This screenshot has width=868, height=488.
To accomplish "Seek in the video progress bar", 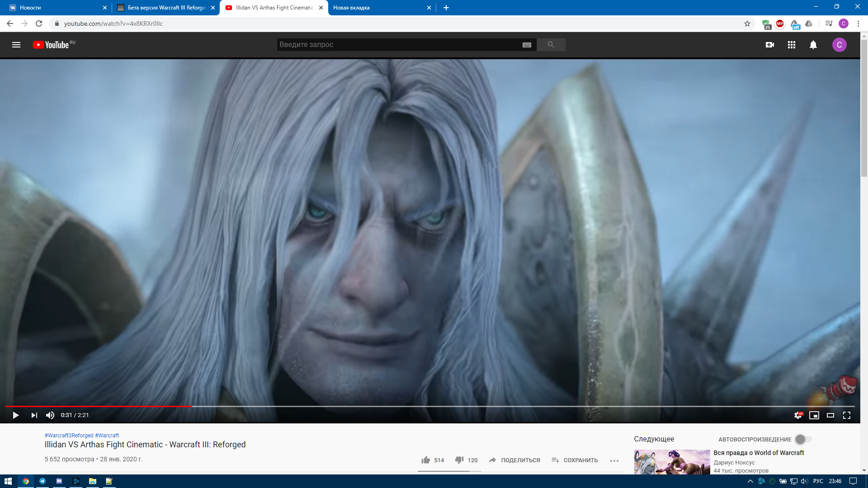I will [x=429, y=406].
